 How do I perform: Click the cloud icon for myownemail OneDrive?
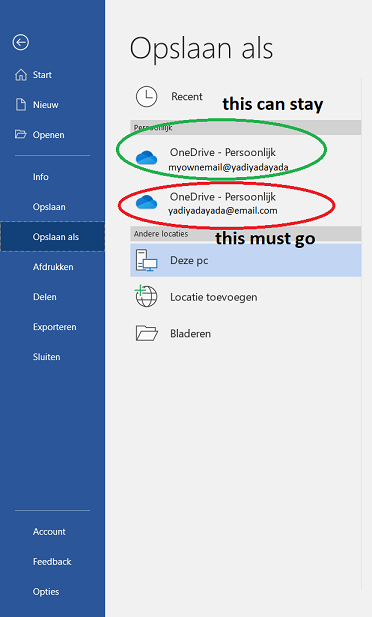[146, 158]
